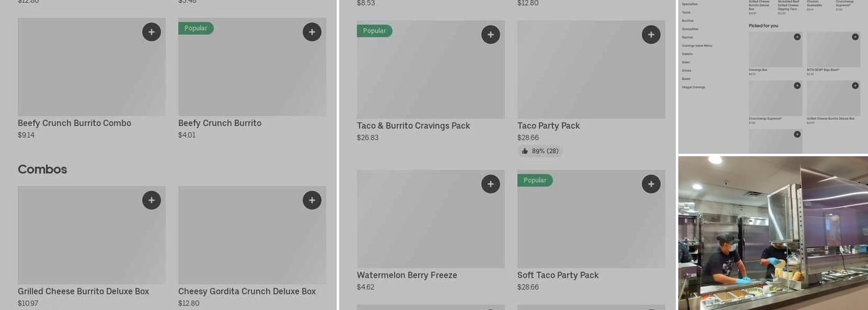Click the plus icon on the Cravings Box card

coord(797,37)
